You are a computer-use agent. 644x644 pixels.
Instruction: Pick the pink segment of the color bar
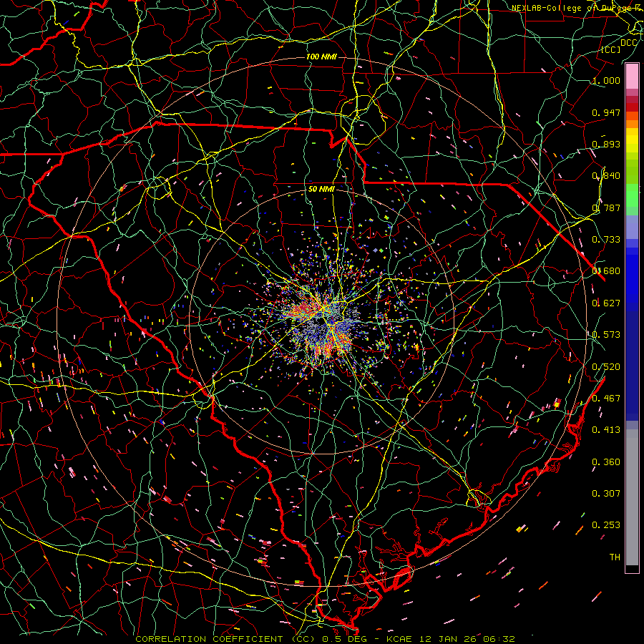tap(632, 77)
